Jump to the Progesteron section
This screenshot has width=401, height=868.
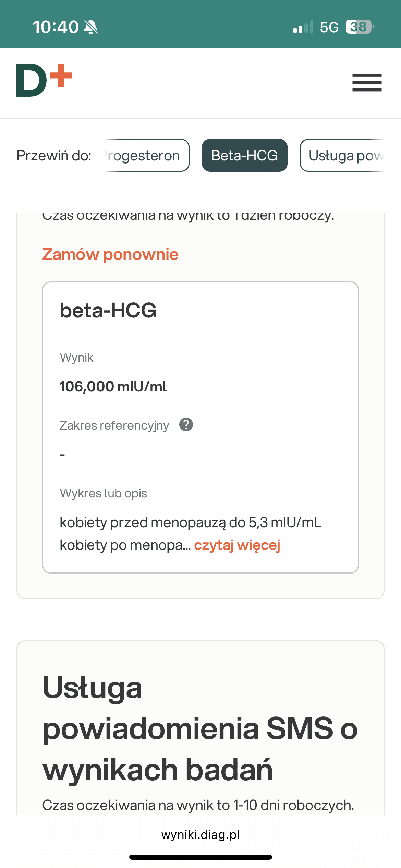click(x=147, y=155)
